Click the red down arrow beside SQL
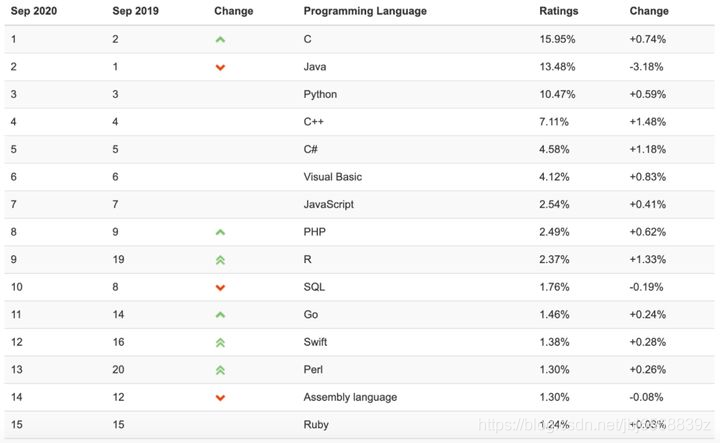Viewport: 720px width, 443px height. (x=220, y=288)
